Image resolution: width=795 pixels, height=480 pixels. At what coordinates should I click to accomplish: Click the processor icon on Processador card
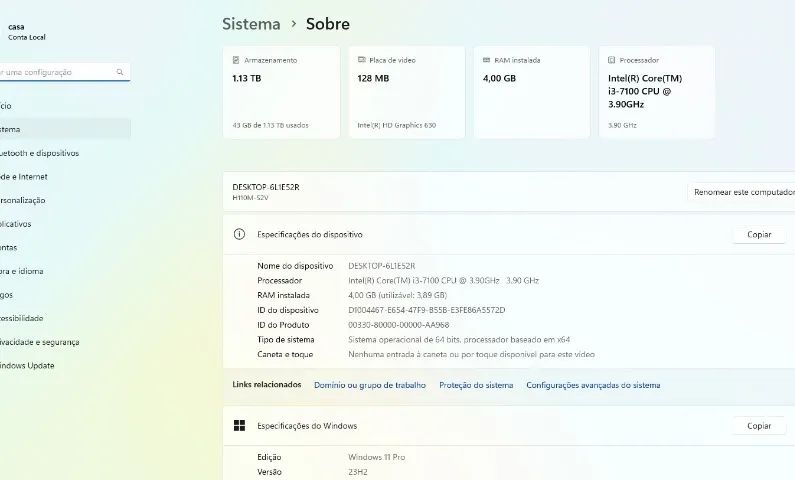(611, 60)
